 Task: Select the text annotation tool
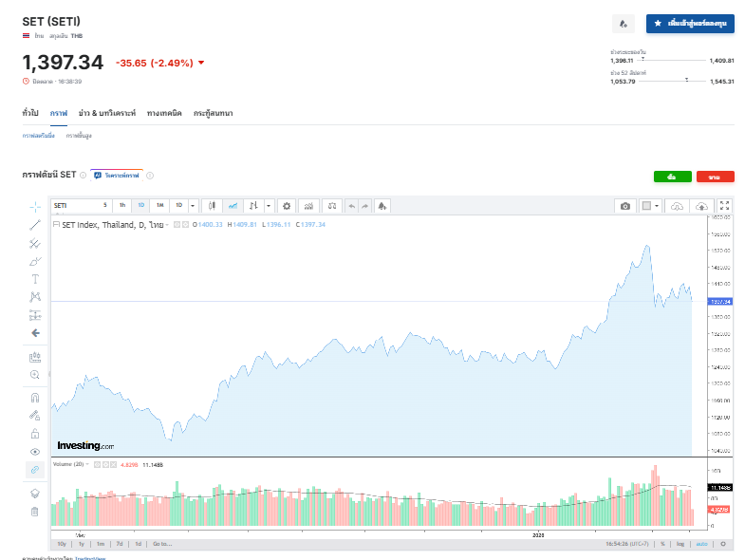[35, 279]
